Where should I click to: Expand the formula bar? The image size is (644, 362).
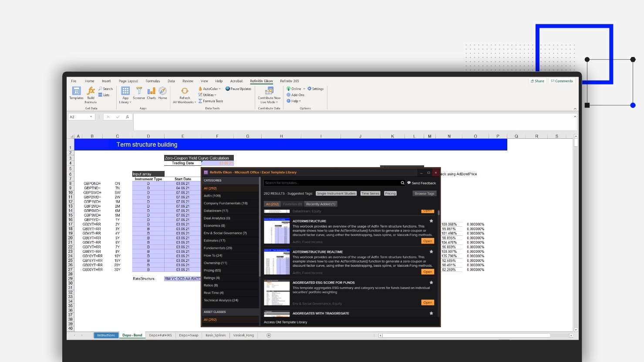[x=575, y=117]
